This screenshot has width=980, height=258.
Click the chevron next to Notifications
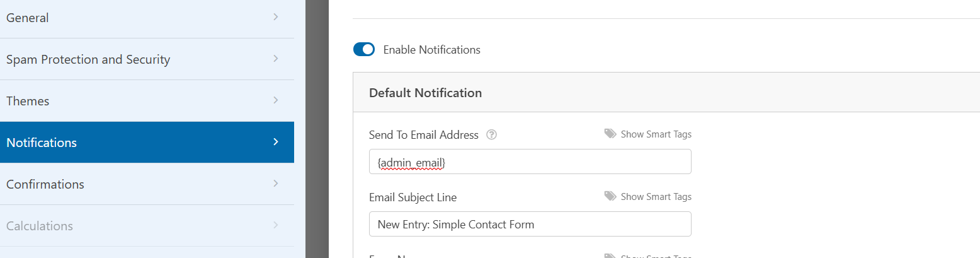pyautogui.click(x=276, y=142)
